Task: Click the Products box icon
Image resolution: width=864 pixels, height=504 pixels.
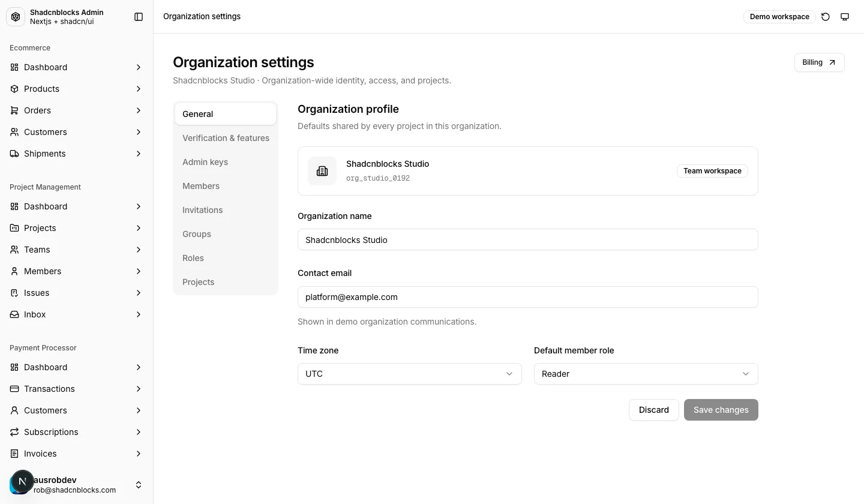Action: click(14, 89)
